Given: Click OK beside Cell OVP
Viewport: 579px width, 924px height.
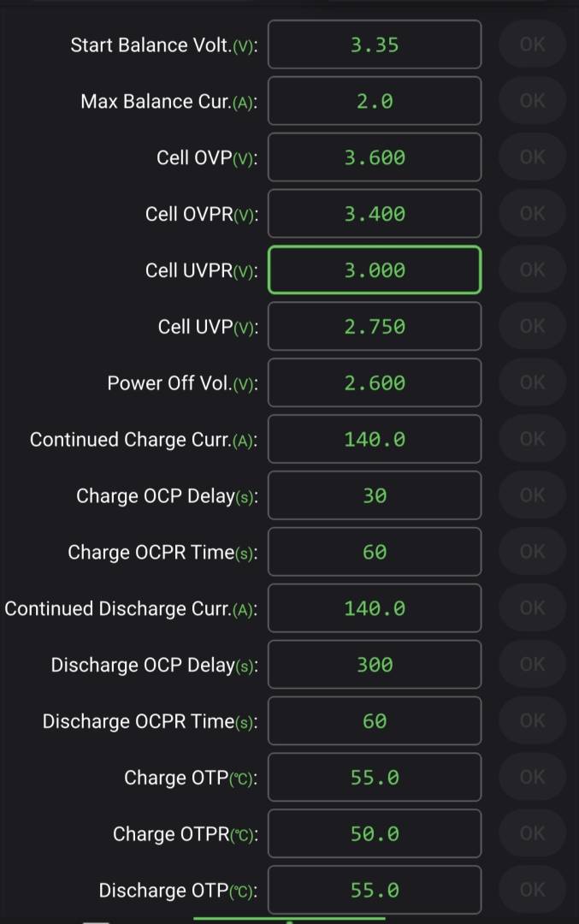Looking at the screenshot, I should [x=533, y=157].
